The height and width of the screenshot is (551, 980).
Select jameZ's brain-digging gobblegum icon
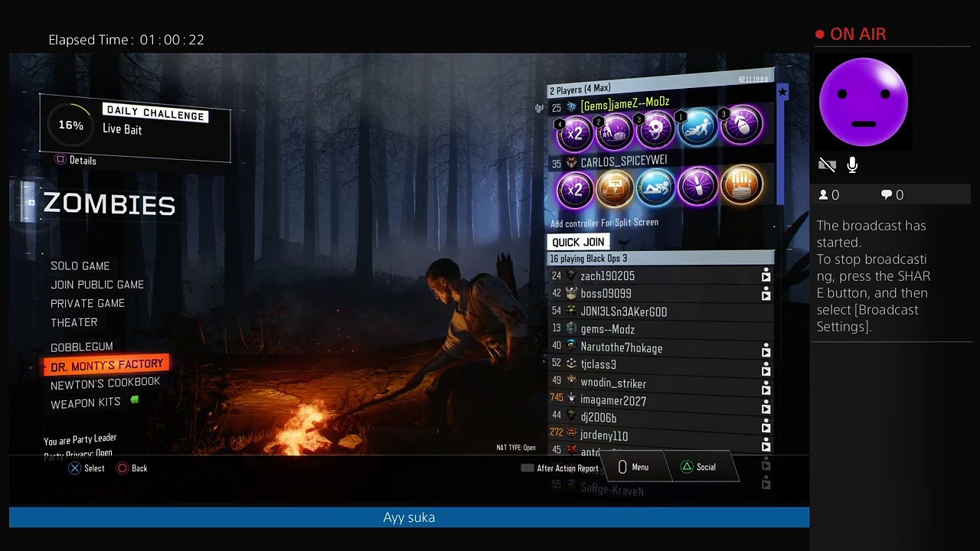[616, 131]
